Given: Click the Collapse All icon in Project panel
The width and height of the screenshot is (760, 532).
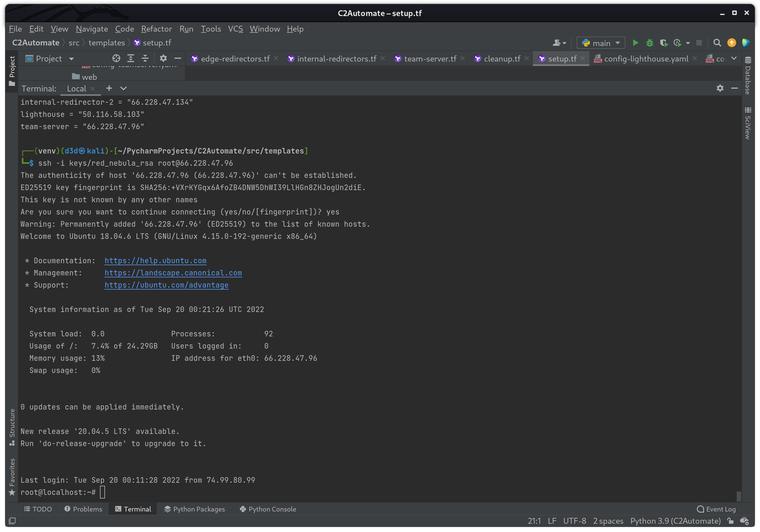Looking at the screenshot, I should click(145, 58).
